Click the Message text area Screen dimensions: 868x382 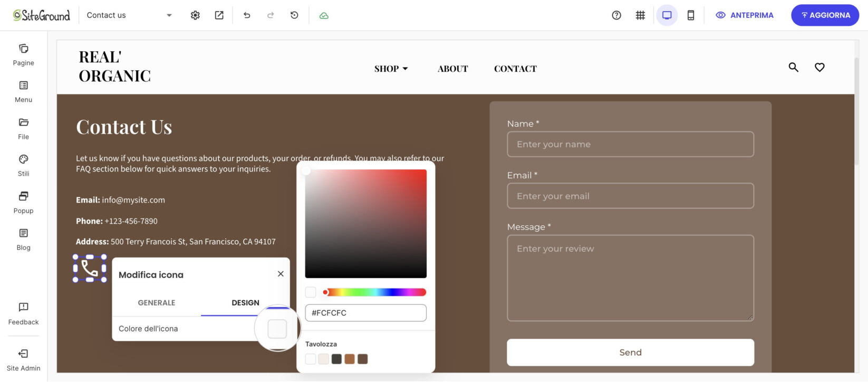pos(631,278)
